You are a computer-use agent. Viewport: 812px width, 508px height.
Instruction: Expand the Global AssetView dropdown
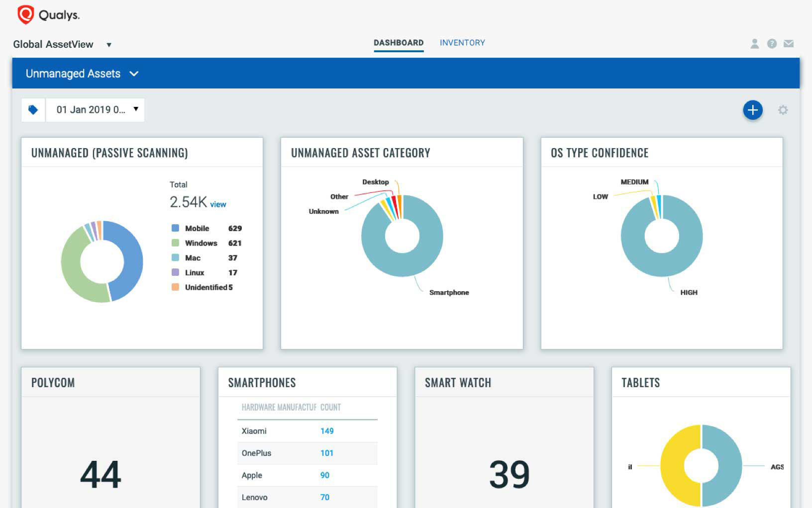coord(109,44)
